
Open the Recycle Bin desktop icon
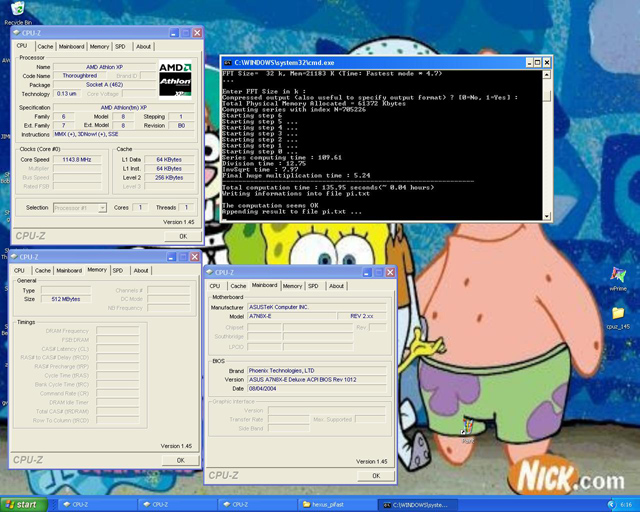18,9
